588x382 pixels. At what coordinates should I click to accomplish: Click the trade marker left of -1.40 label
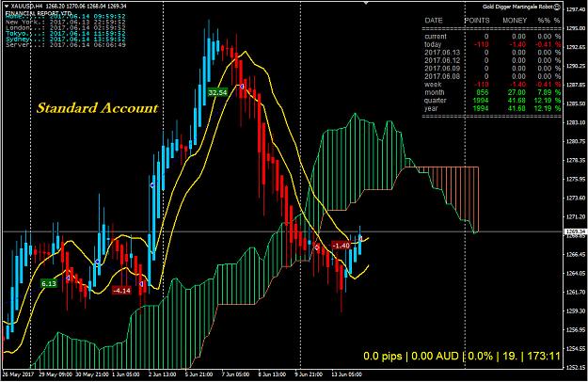click(x=317, y=247)
